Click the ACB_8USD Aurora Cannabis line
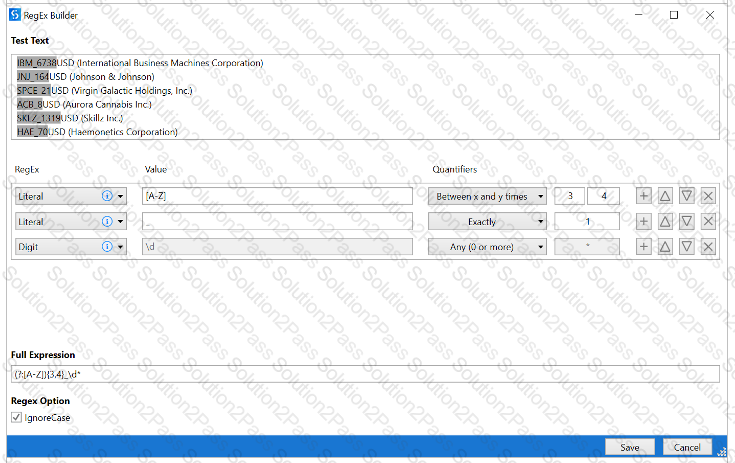735x463 pixels. [x=84, y=104]
